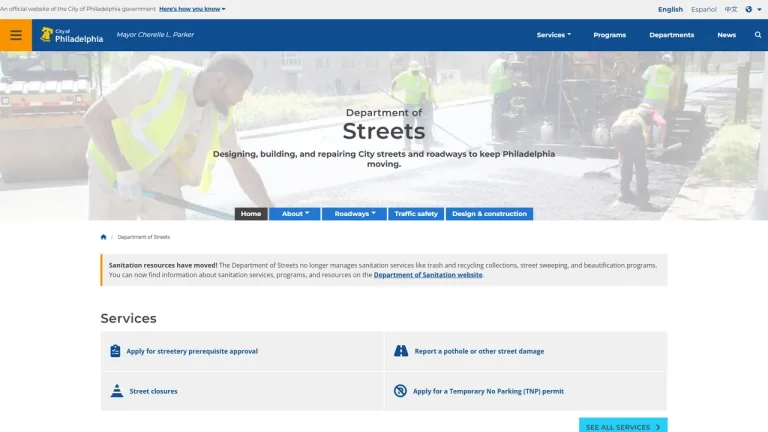Click the globe language icon
The width and height of the screenshot is (768, 432).
[x=748, y=9]
